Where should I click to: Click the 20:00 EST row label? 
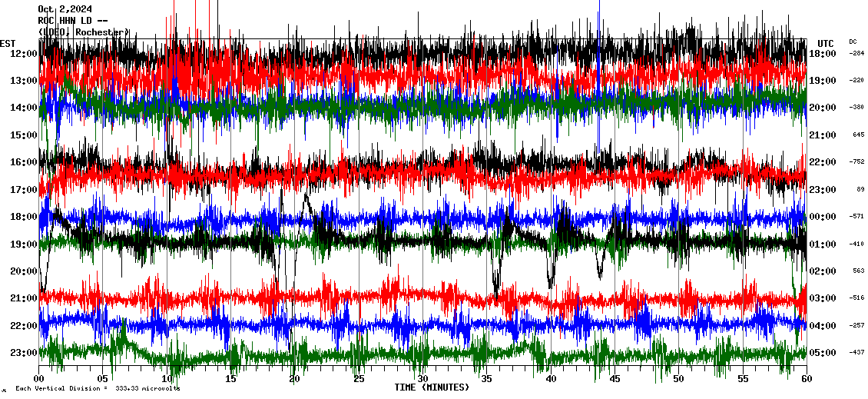(x=24, y=271)
